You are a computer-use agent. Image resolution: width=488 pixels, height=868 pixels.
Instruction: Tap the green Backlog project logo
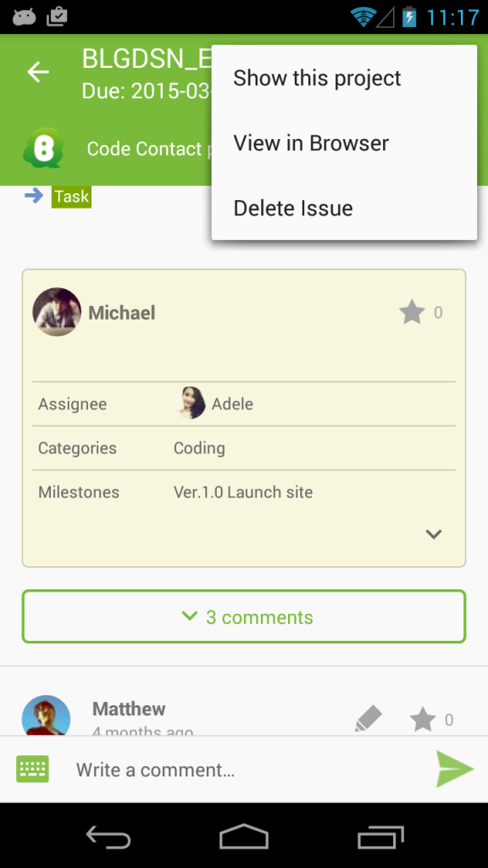(43, 147)
